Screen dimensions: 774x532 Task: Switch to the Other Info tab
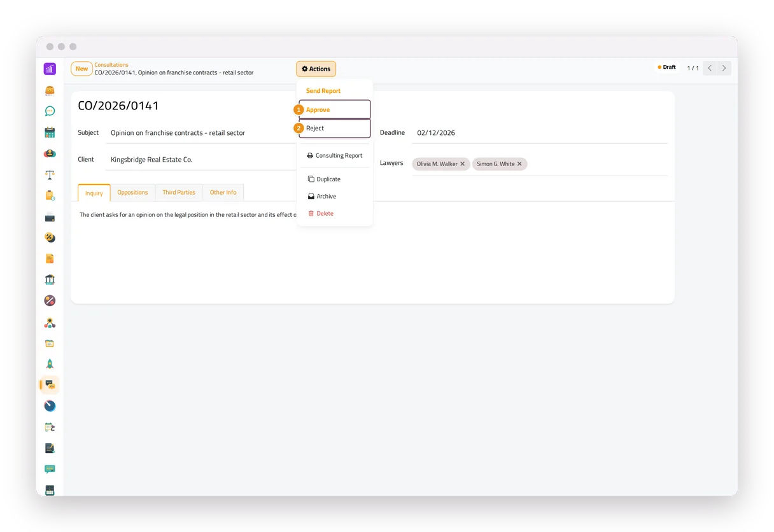223,192
